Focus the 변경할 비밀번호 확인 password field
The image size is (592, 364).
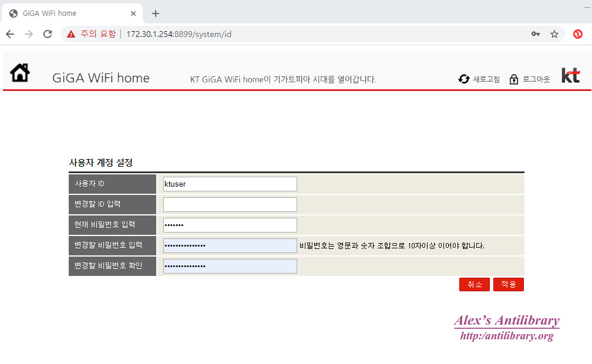point(230,266)
